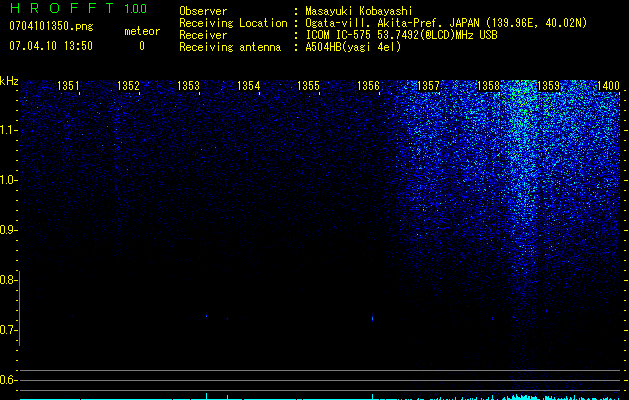
Task: Select the filename 0704101350.png
Action: pyautogui.click(x=51, y=26)
